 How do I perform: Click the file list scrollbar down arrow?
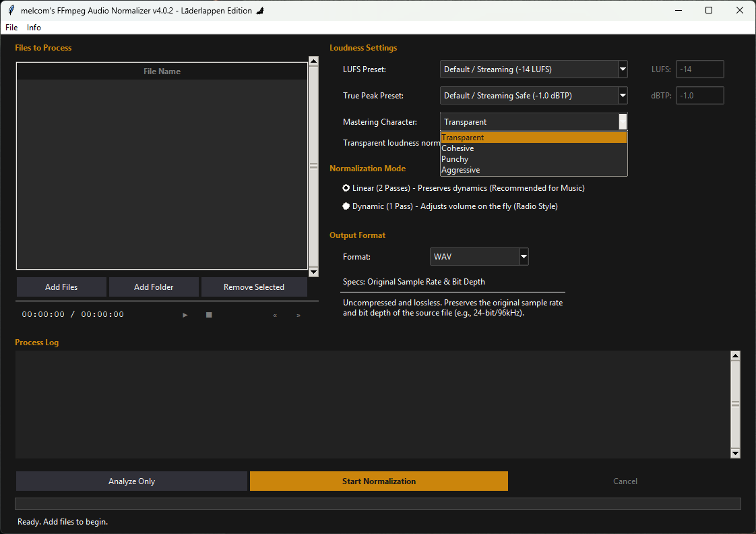tap(313, 272)
